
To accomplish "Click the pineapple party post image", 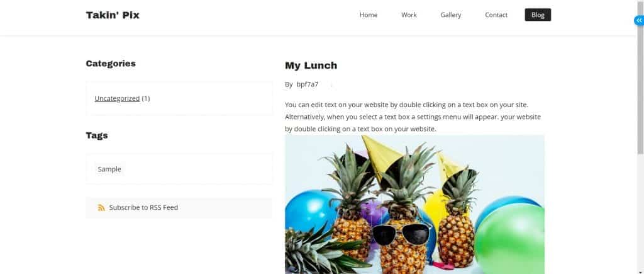I will tap(415, 205).
